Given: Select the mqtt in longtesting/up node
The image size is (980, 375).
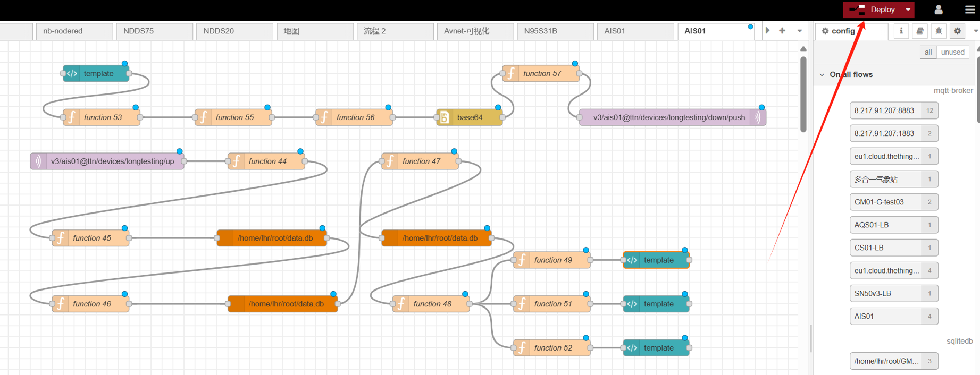Looking at the screenshot, I should (x=107, y=161).
